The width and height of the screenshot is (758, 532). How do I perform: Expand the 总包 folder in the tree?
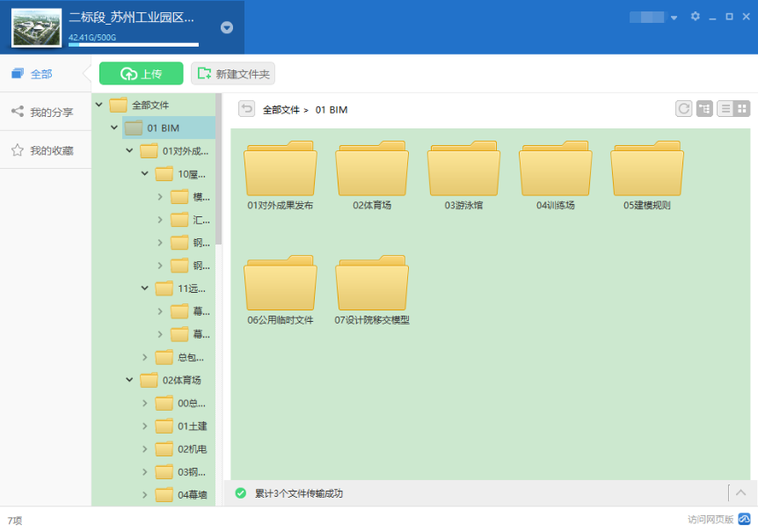point(145,357)
